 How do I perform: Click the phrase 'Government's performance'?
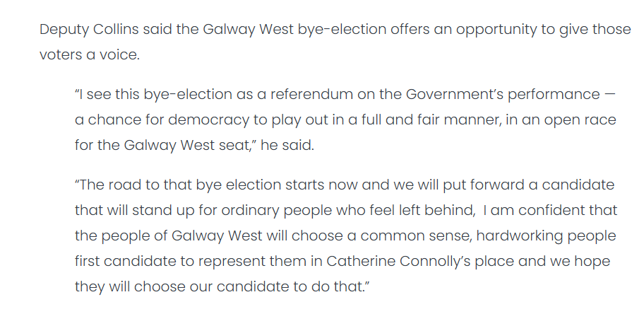coord(503,95)
